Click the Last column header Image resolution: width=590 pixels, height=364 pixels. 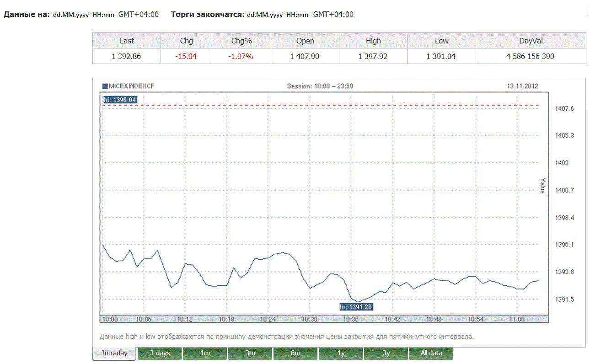(x=127, y=41)
